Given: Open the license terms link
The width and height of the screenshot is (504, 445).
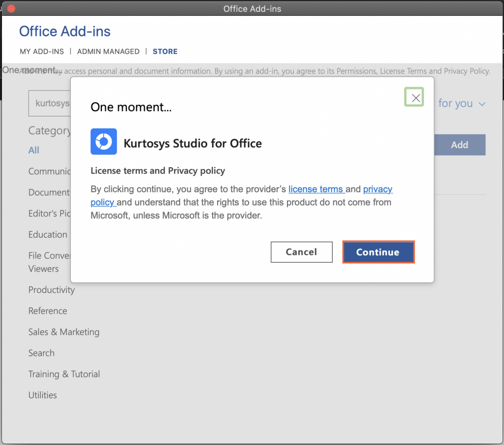Looking at the screenshot, I should pyautogui.click(x=316, y=189).
